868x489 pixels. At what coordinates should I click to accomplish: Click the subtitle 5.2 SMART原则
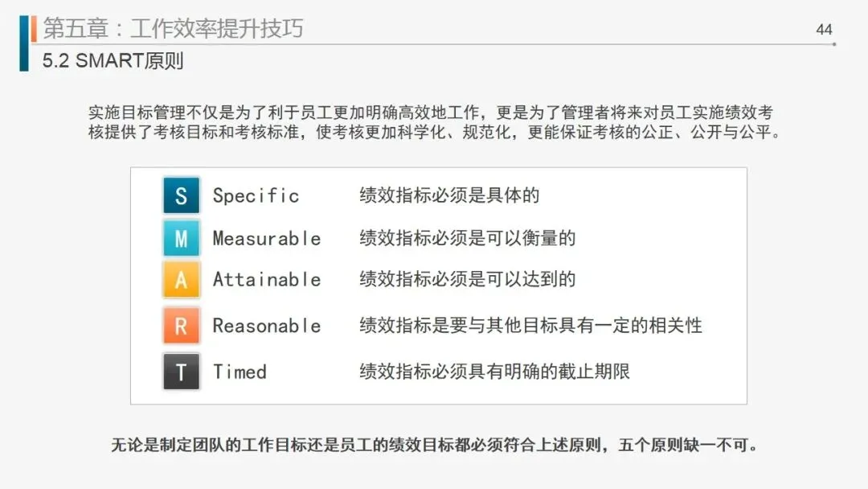click(113, 61)
